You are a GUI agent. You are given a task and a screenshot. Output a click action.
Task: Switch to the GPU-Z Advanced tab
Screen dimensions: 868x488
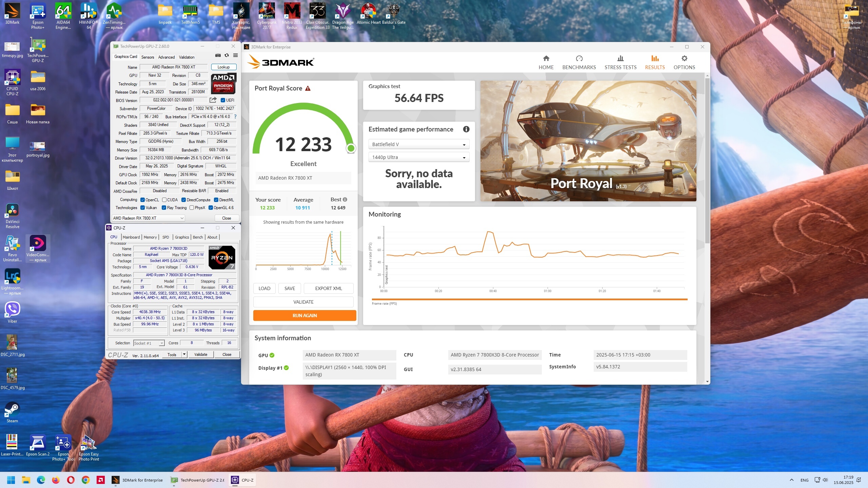166,57
